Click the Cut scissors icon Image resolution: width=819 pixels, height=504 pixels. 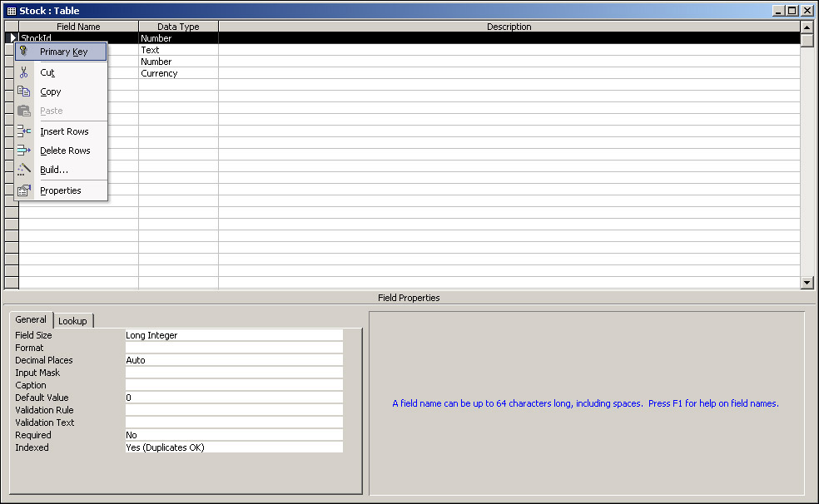(24, 72)
